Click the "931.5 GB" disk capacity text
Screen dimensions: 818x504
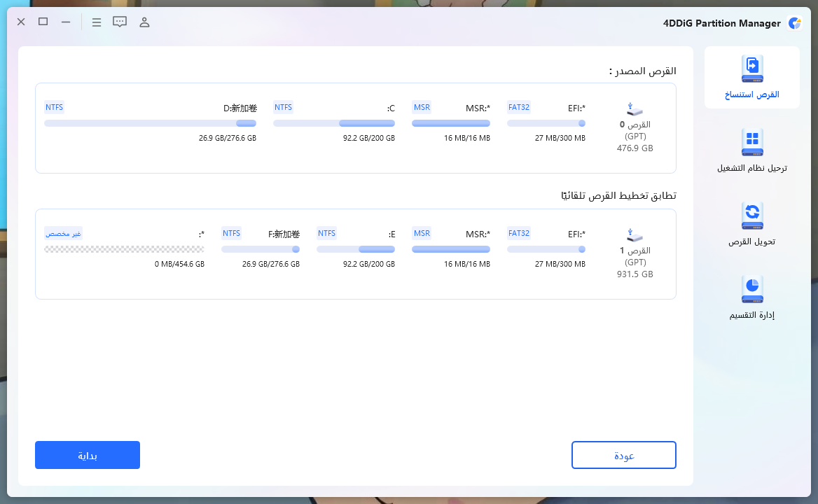[x=635, y=274]
